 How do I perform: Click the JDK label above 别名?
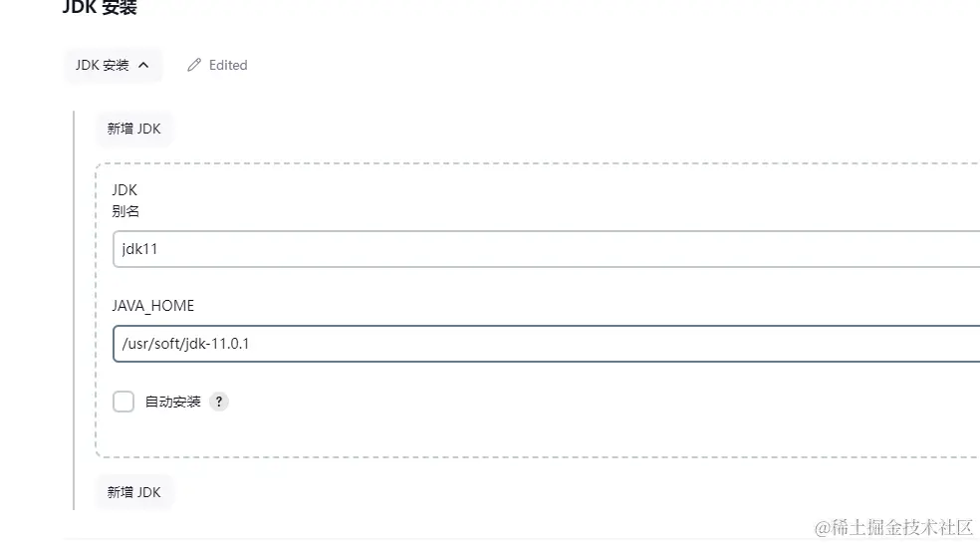click(124, 189)
